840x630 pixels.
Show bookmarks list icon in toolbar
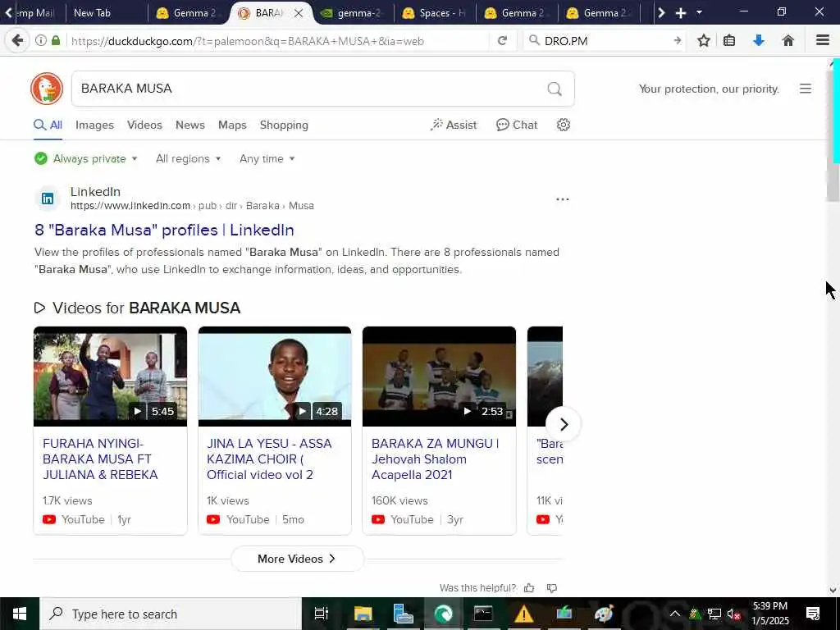[729, 41]
